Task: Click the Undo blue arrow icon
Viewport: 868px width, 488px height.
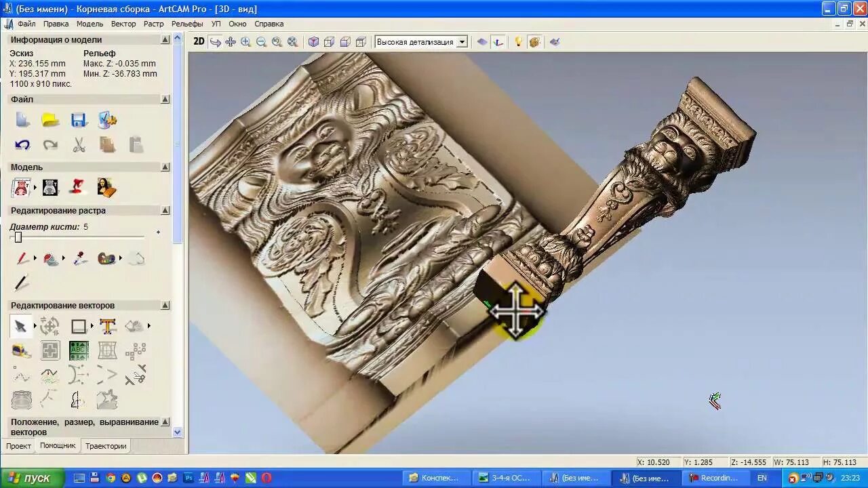Action: 22,144
